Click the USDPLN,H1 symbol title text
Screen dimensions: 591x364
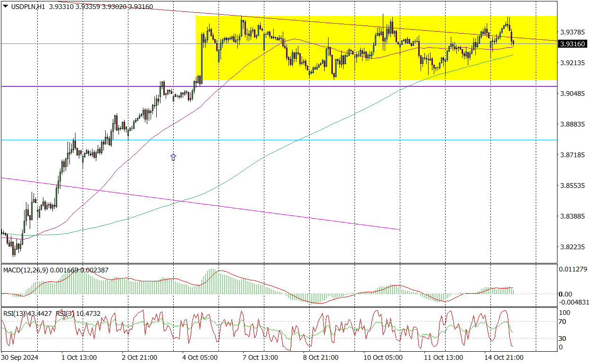(28, 7)
